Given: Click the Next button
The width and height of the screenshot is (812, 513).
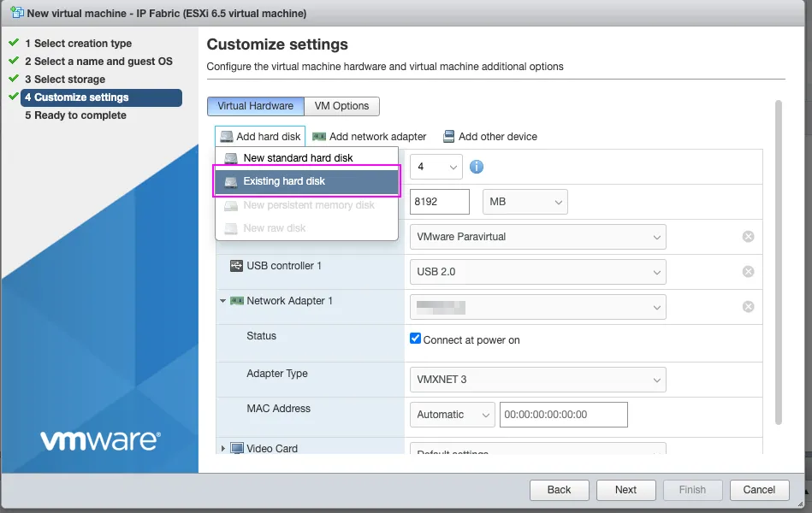Looking at the screenshot, I should pos(625,490).
